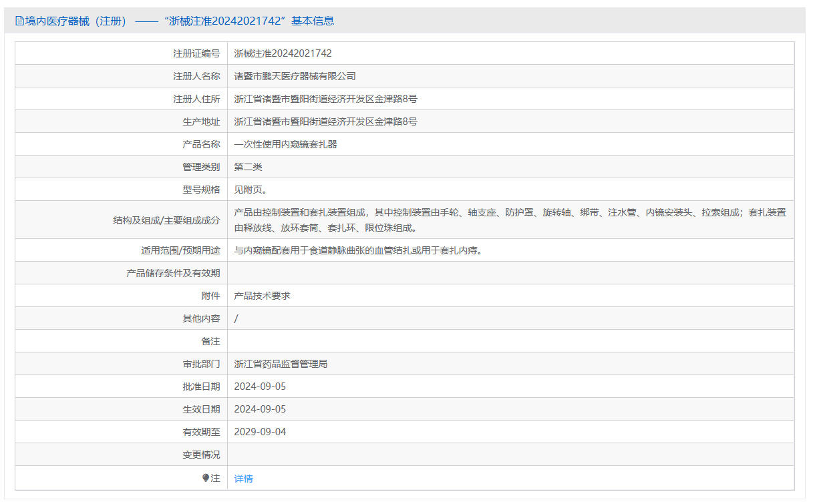813x504 pixels.
Task: Click the 其他内容 label
Action: point(201,318)
